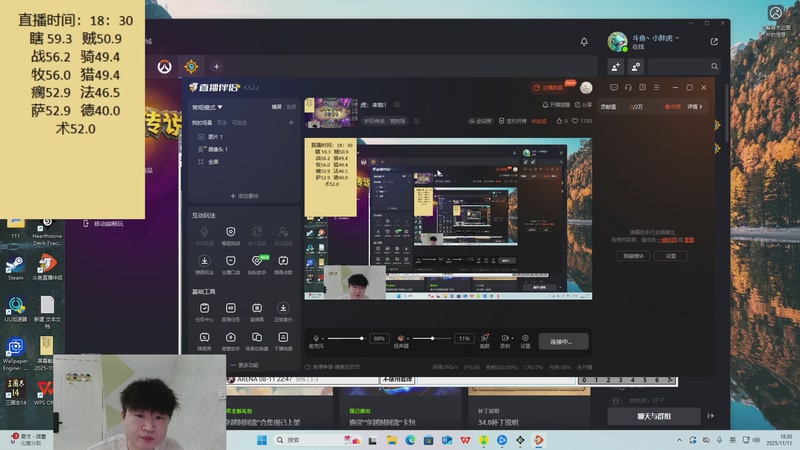This screenshot has width=800, height=450.
Task: Mute the 扬声器 speaker icon
Action: (401, 338)
